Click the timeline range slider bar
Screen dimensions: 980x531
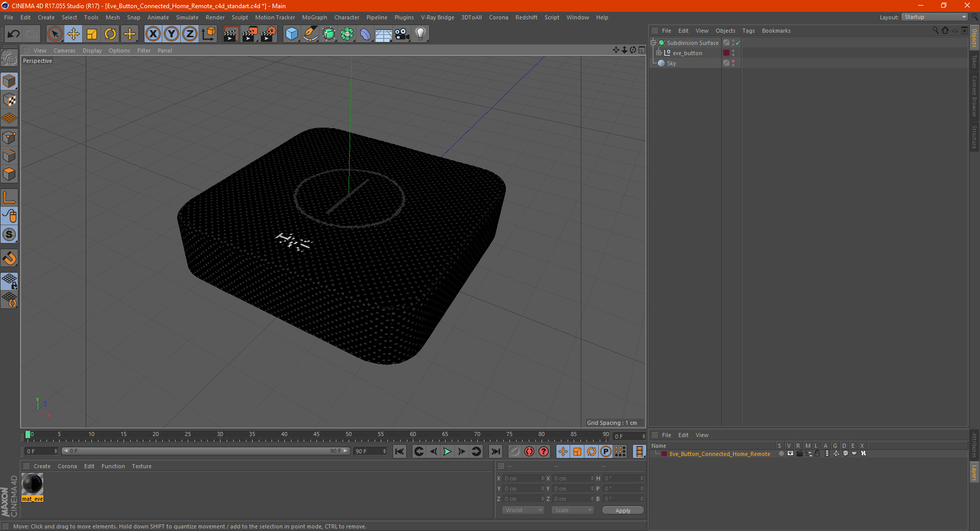(x=206, y=451)
